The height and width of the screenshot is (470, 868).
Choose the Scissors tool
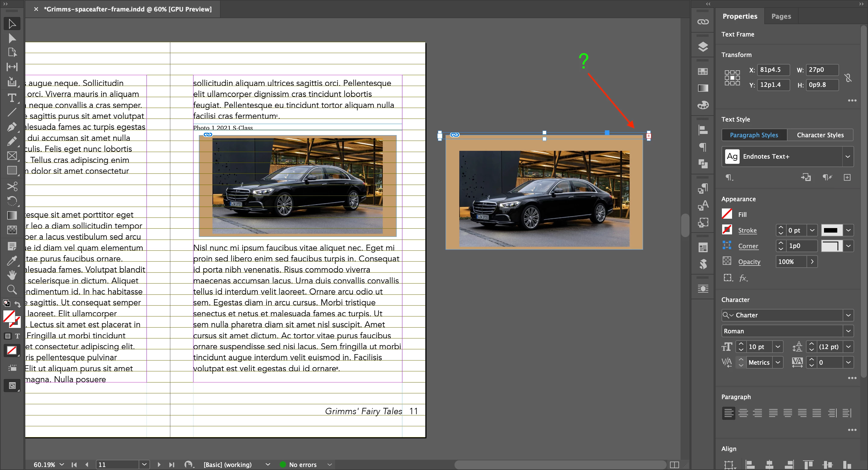tap(12, 186)
